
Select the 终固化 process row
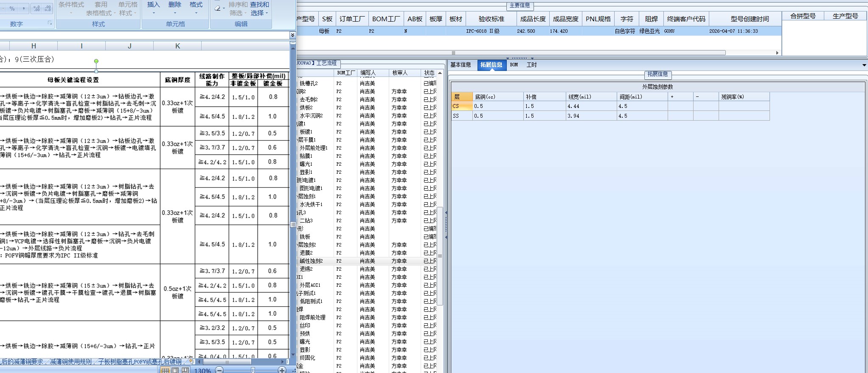click(x=367, y=358)
